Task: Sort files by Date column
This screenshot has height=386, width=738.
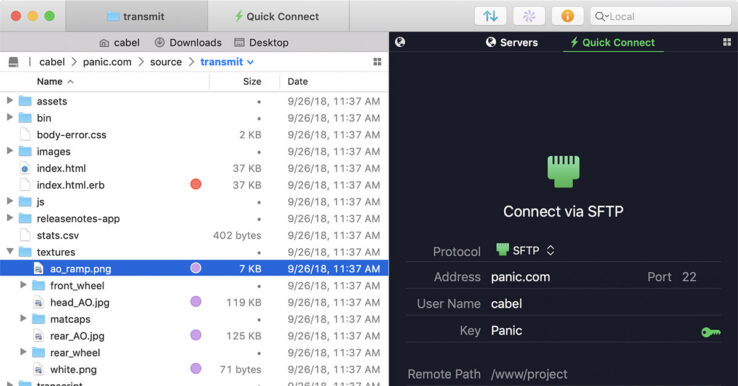Action: coord(297,81)
